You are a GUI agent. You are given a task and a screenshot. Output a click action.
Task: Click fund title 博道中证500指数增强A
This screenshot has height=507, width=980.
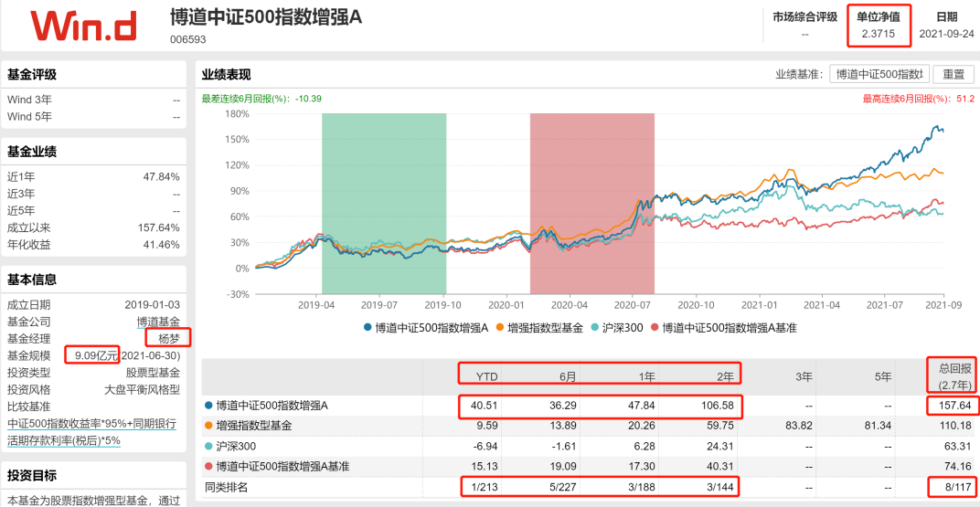tap(266, 16)
